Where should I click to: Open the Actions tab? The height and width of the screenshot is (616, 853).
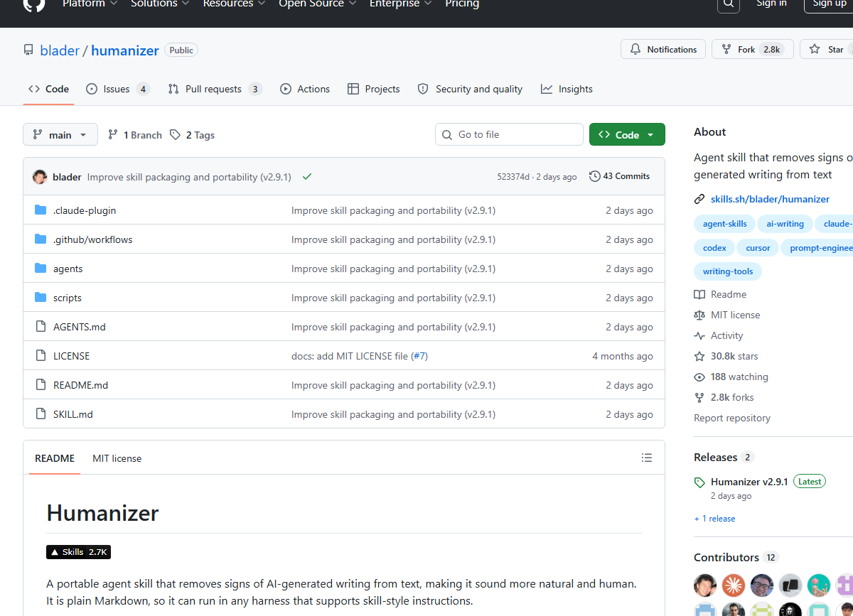[x=305, y=89]
